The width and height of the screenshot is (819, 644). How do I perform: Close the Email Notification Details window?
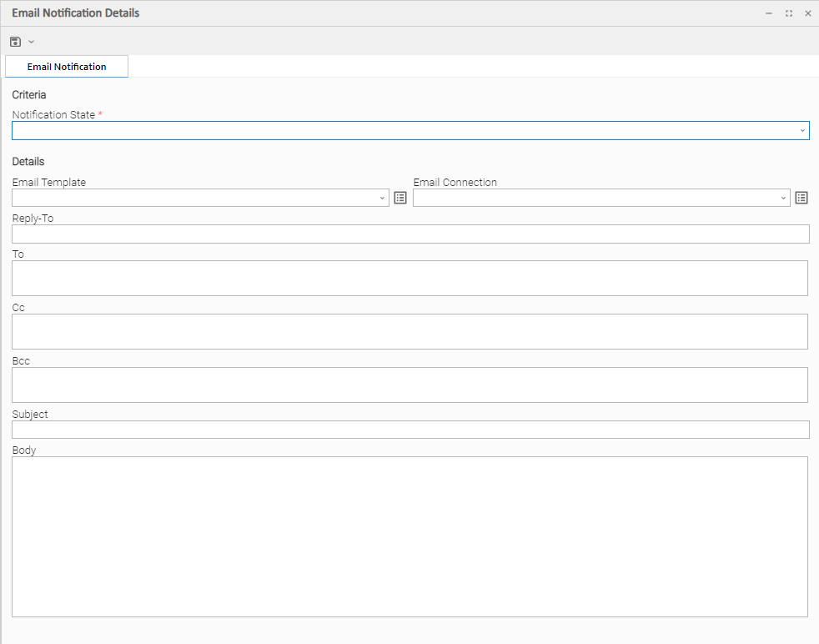point(807,13)
